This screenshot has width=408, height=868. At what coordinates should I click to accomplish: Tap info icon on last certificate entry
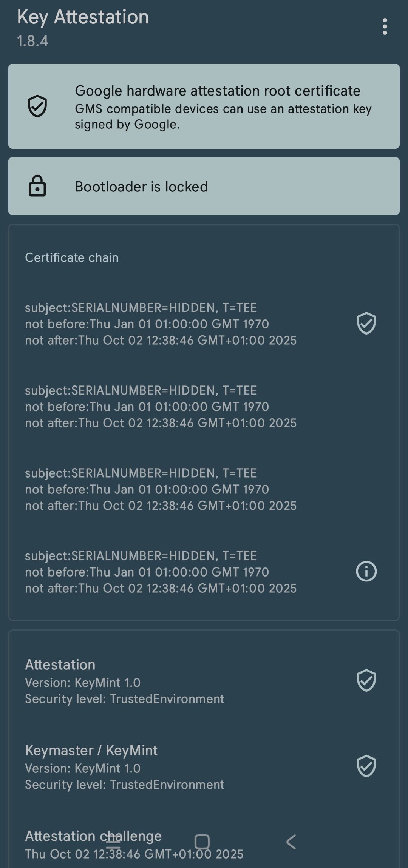(366, 571)
